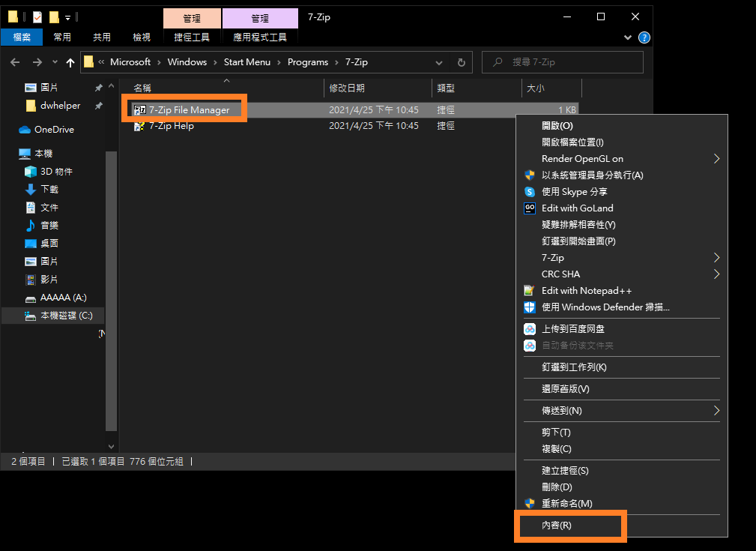Click navigation pane scroll down arrow
The width and height of the screenshot is (756, 551).
click(112, 447)
